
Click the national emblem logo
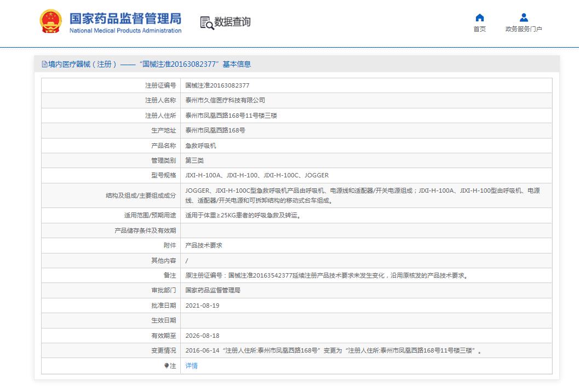51,22
